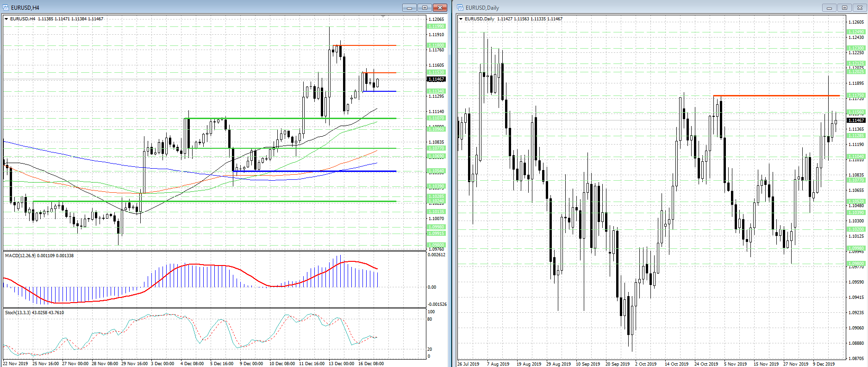Click the 26 Jul 2019 date label
The image size is (868, 367).
468,364
